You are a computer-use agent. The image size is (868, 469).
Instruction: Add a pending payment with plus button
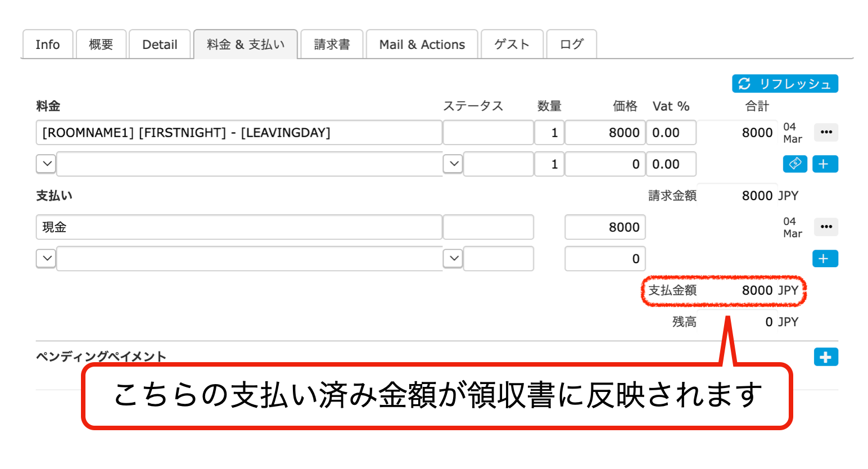825,357
